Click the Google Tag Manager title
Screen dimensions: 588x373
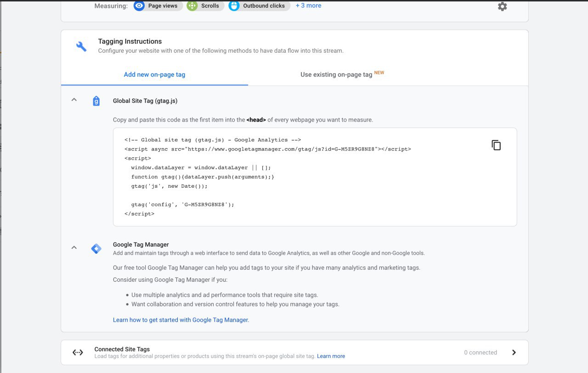click(141, 245)
